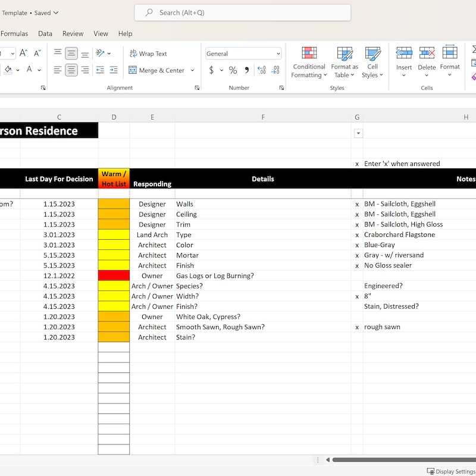Image resolution: width=476 pixels, height=476 pixels.
Task: Click the Display Settings button
Action: click(x=450, y=471)
